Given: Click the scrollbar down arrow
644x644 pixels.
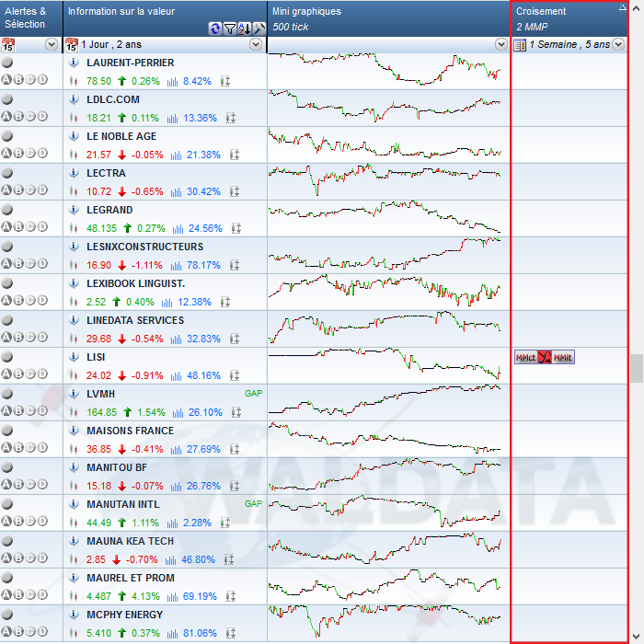Looking at the screenshot, I should coord(637,636).
